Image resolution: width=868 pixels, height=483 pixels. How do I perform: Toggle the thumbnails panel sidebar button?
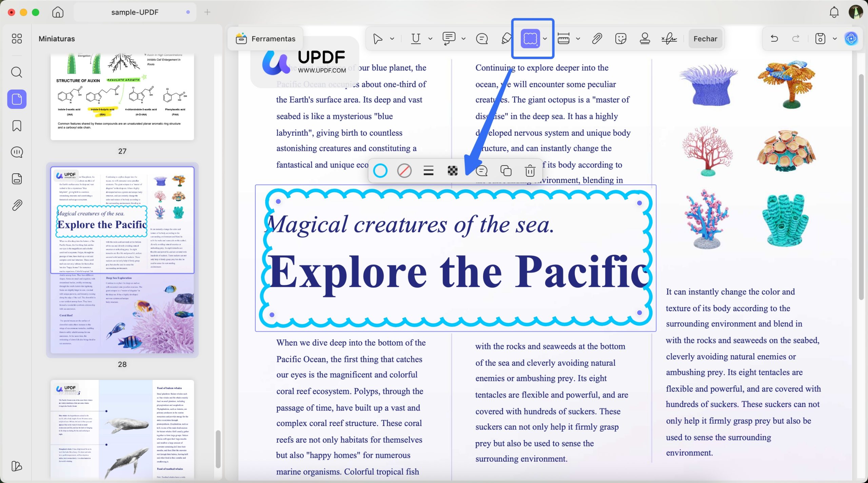tap(17, 99)
